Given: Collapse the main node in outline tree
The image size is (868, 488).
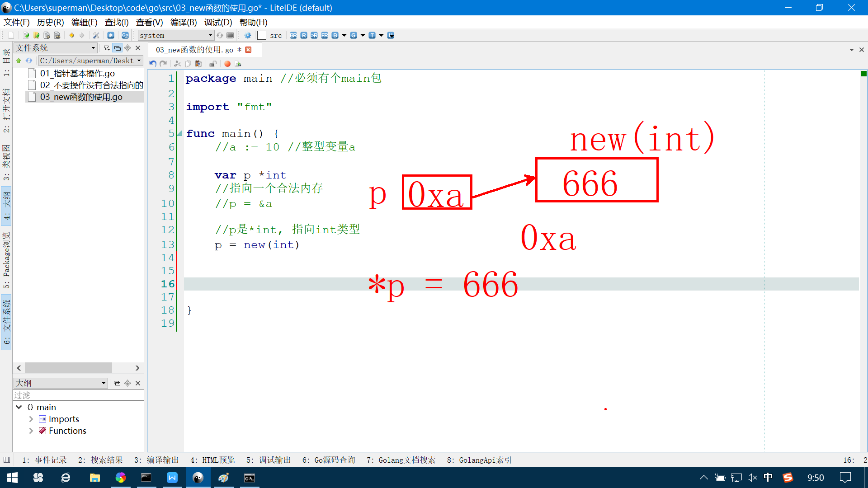Looking at the screenshot, I should (x=19, y=407).
